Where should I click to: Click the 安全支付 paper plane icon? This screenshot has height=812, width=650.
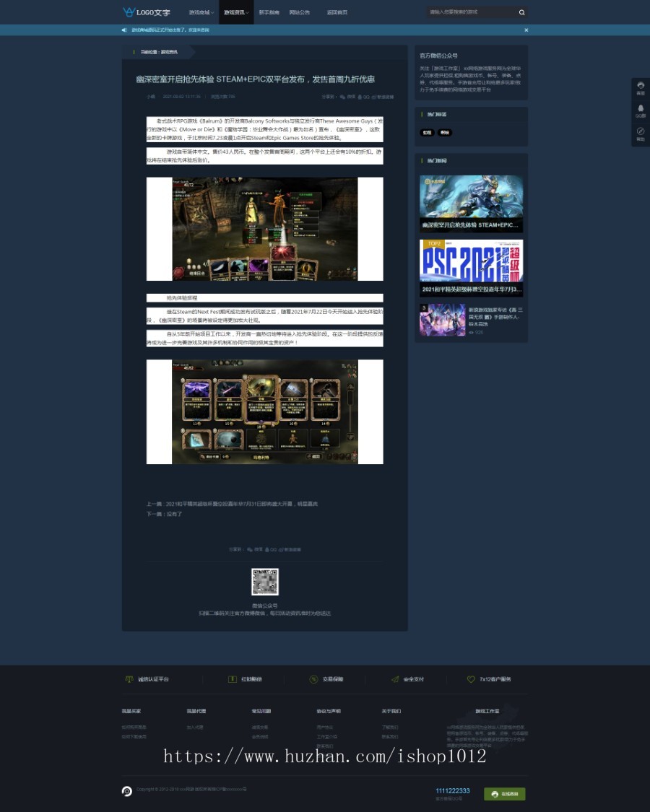395,679
